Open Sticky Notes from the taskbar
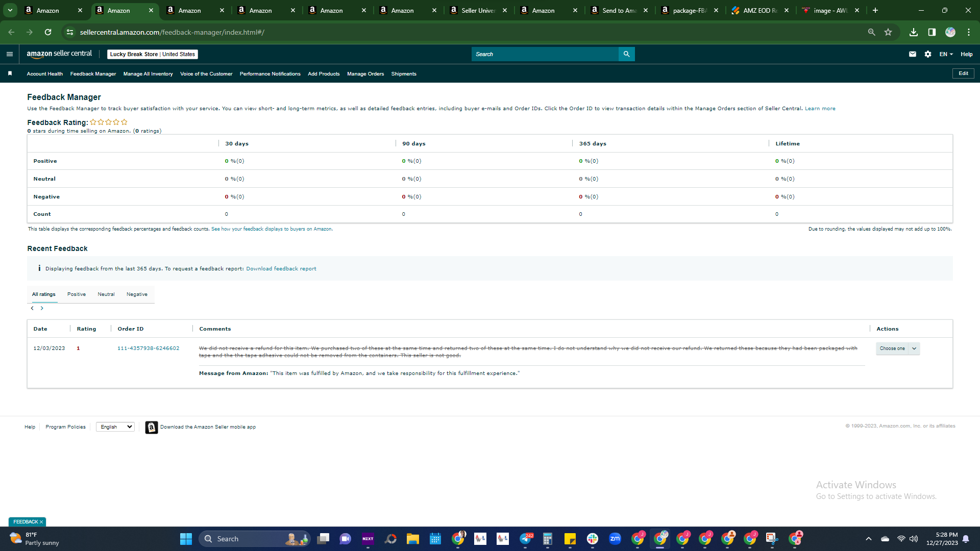 [x=570, y=539]
